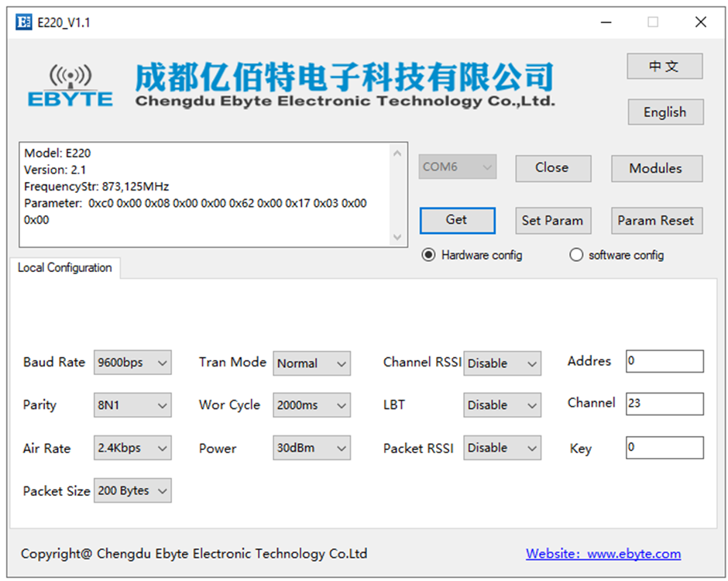Screen dimensions: 728x581
Task: Click the EBYTE antenna logo
Action: 70,87
